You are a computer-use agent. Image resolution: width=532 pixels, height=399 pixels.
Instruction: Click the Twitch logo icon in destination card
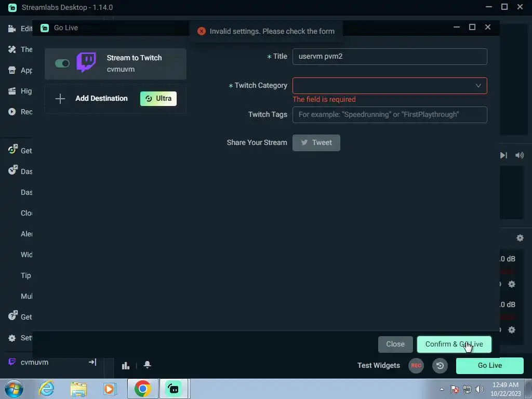pyautogui.click(x=86, y=62)
